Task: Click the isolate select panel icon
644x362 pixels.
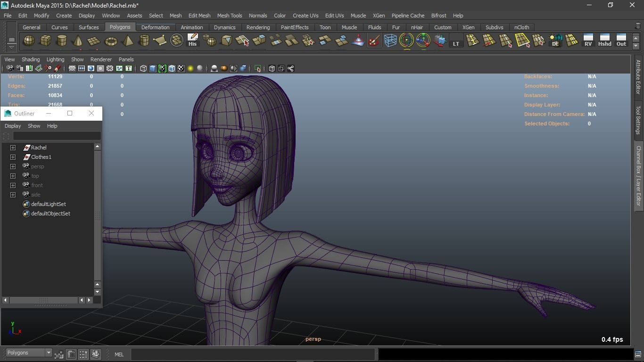Action: click(258, 69)
